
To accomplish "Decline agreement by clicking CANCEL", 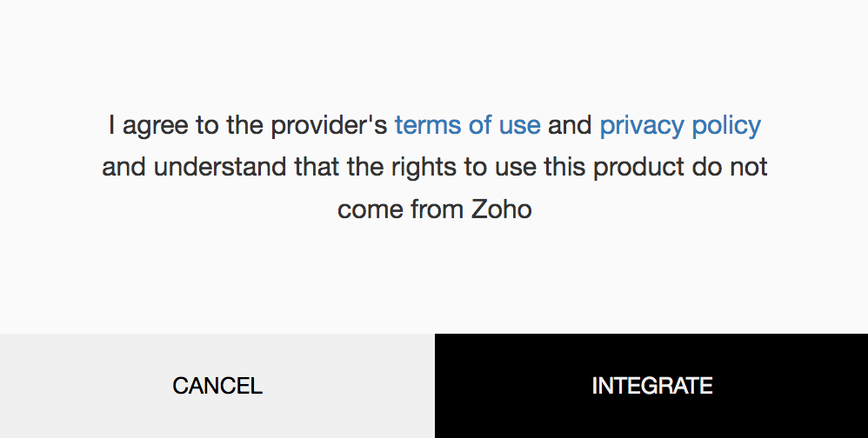I will (x=217, y=386).
